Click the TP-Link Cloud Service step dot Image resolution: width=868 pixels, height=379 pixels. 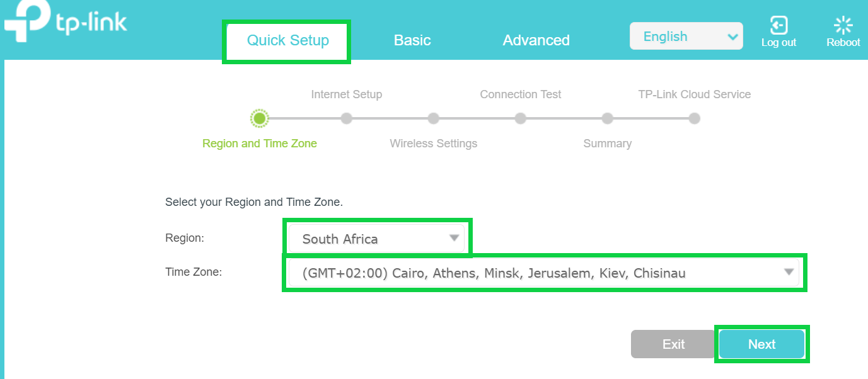point(694,118)
